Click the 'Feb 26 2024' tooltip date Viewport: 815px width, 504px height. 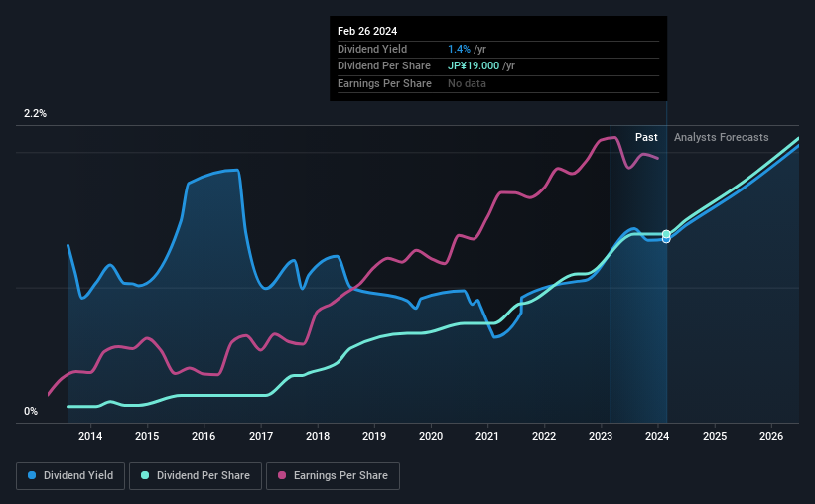367,31
